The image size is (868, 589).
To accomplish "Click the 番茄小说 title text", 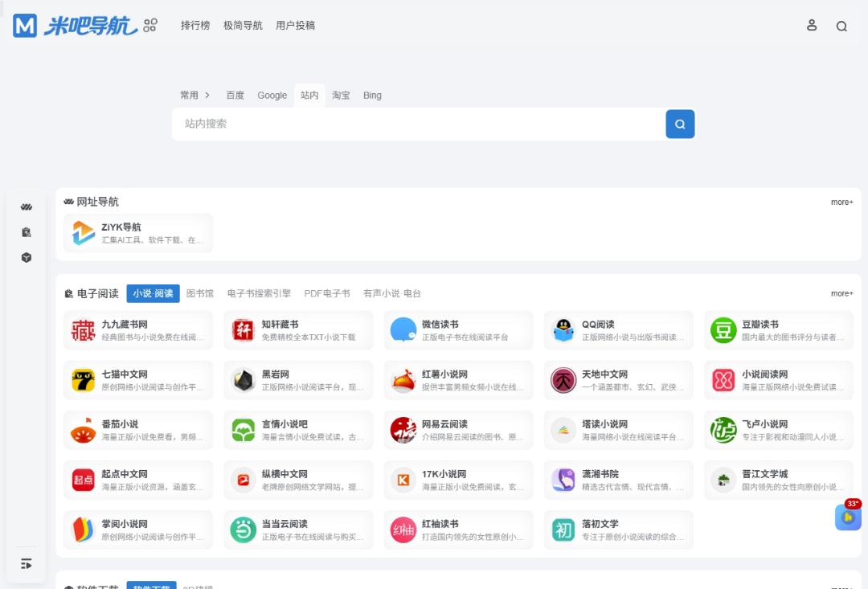I will click(x=120, y=424).
